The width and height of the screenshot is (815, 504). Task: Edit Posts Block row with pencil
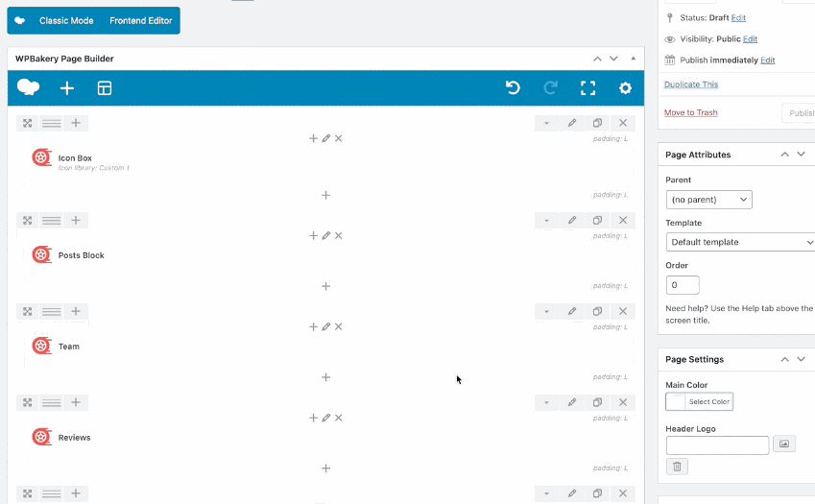pyautogui.click(x=572, y=220)
